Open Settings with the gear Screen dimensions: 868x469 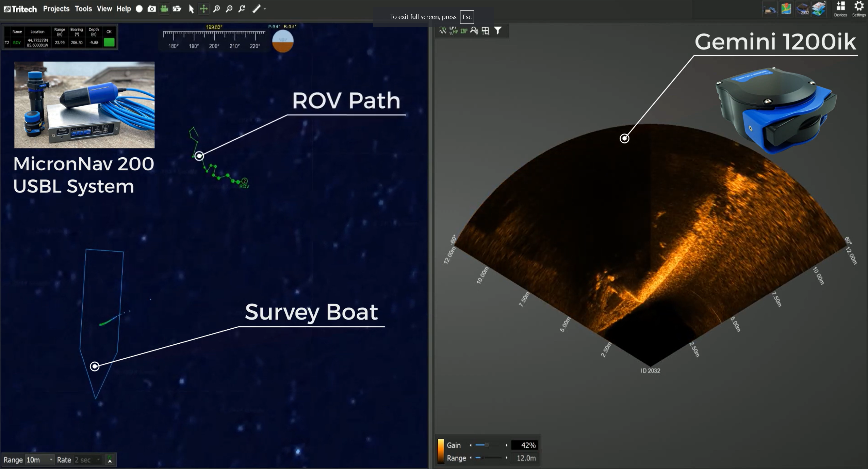click(x=859, y=9)
